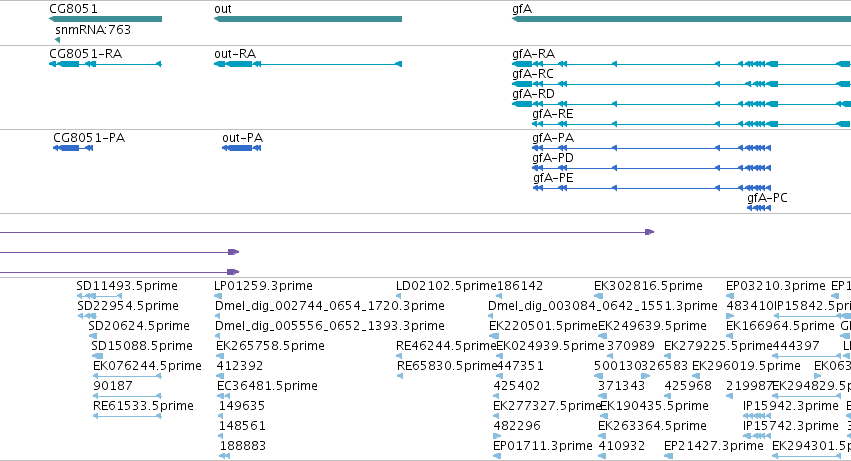Click feature labeled 148561
851x461 pixels.
point(242,426)
